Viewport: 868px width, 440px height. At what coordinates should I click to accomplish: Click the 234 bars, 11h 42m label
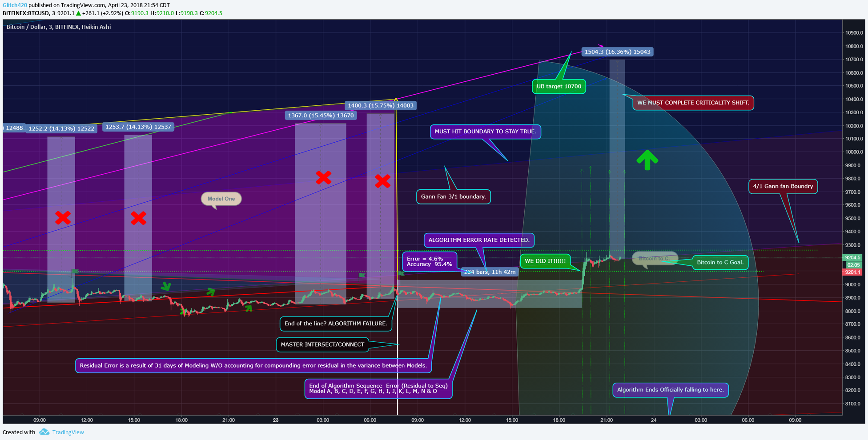(490, 272)
